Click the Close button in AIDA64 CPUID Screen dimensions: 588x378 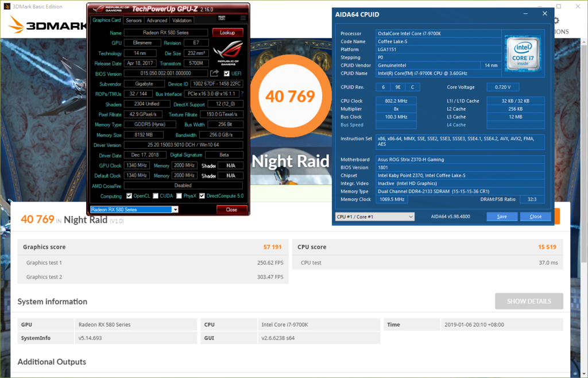click(x=536, y=217)
